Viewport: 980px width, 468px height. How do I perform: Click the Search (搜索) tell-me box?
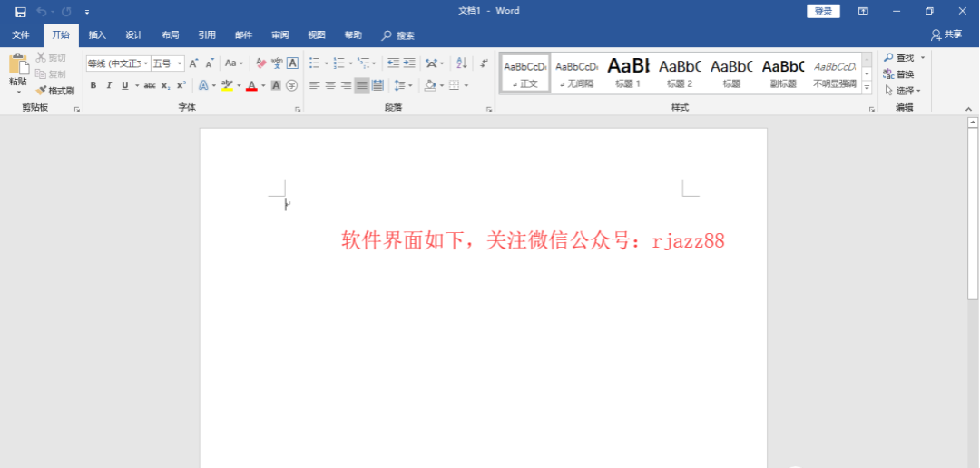398,35
